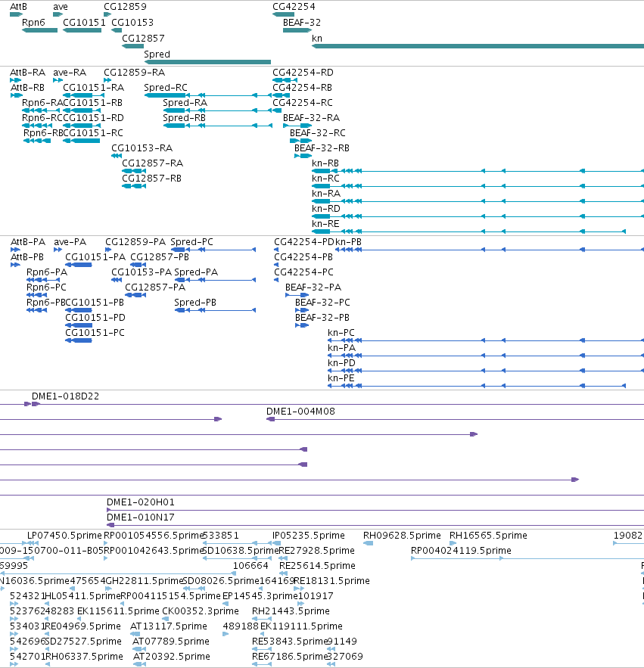Open transcript CG12859-RA
This screenshot has width=644, height=668.
[x=107, y=80]
